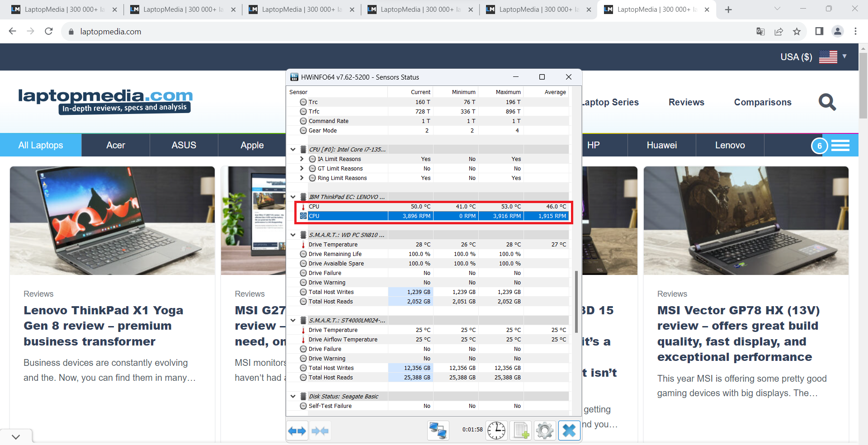Viewport: 868px width, 445px height.
Task: Click the HWiNFO shrink sensor columns arrows icon
Action: pyautogui.click(x=320, y=431)
